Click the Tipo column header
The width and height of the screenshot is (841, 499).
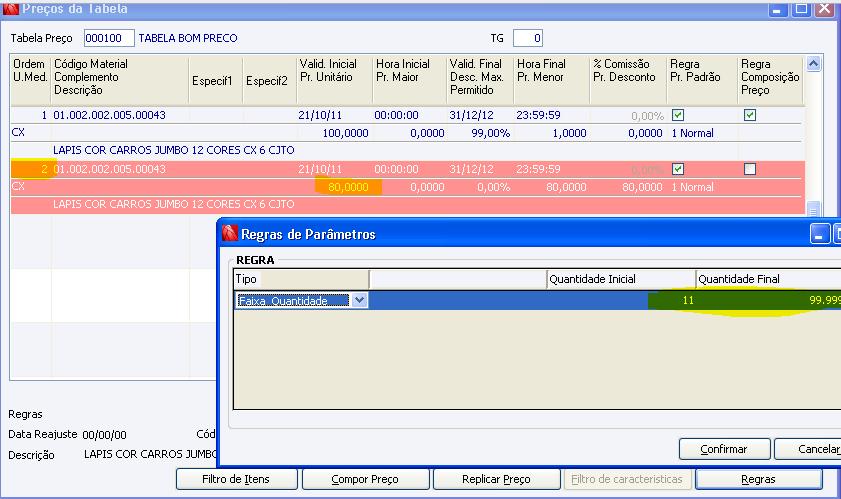301,279
